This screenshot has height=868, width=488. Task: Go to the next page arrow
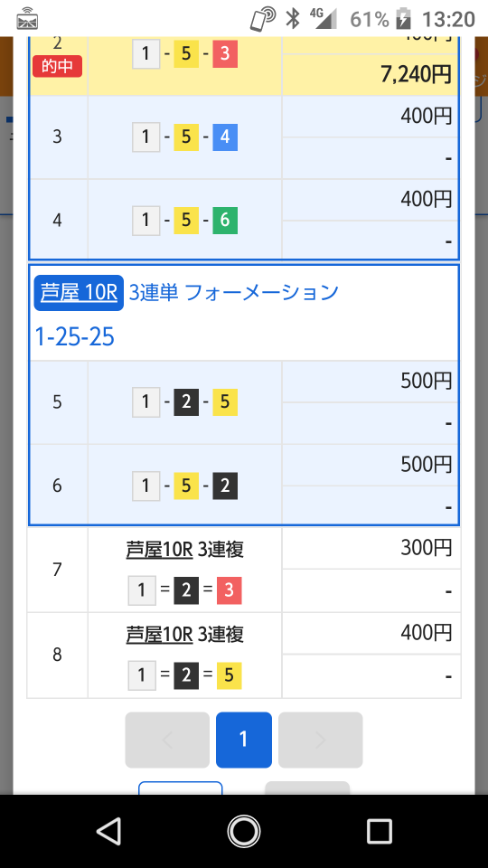pos(320,740)
